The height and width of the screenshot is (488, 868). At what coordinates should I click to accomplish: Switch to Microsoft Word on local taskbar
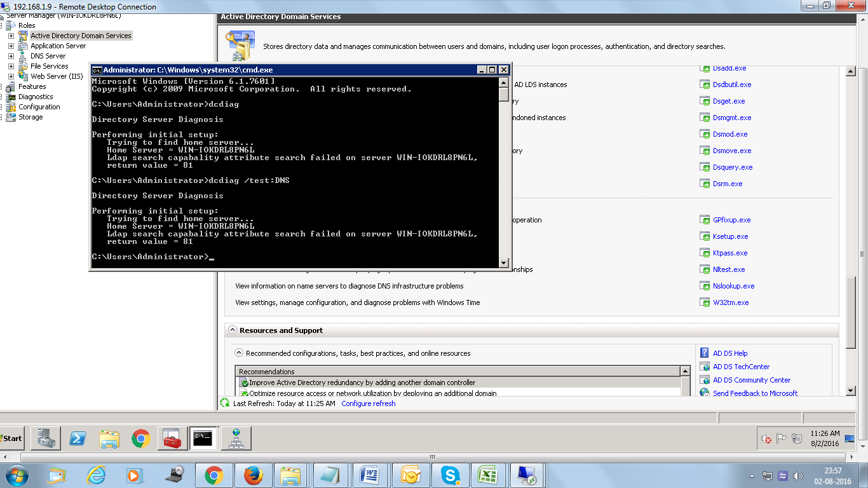click(x=370, y=475)
